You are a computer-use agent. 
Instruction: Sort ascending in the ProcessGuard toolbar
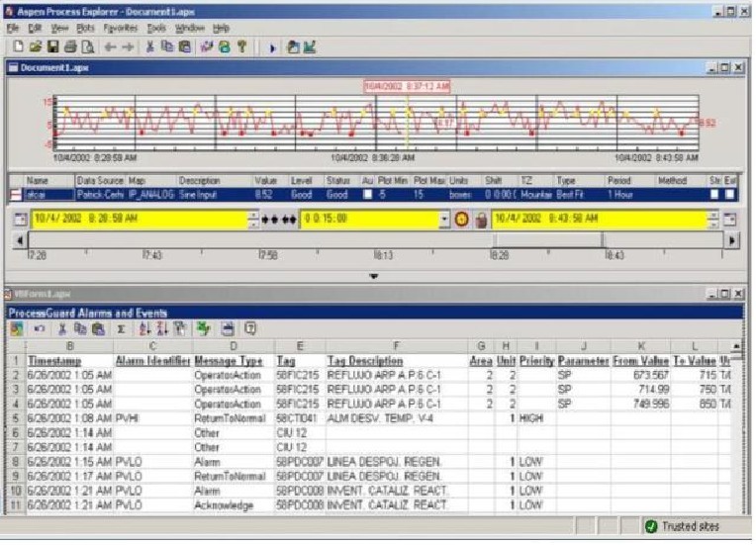[144, 329]
